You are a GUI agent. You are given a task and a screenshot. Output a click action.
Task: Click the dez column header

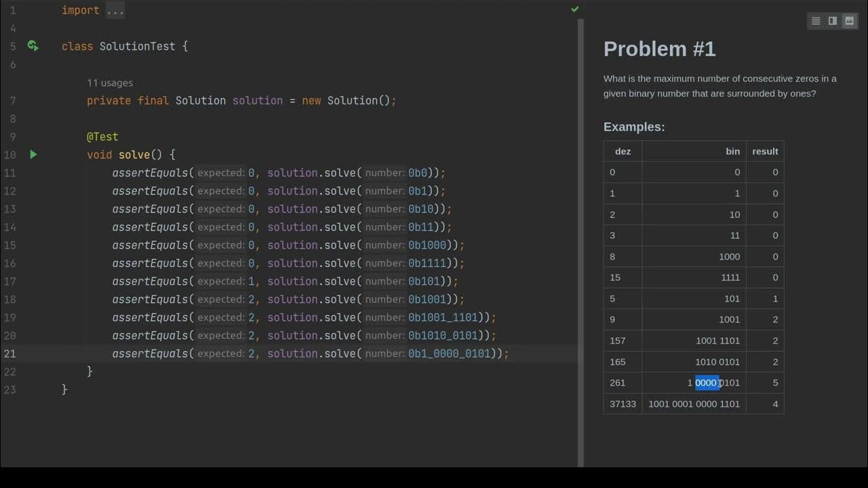[x=623, y=151]
